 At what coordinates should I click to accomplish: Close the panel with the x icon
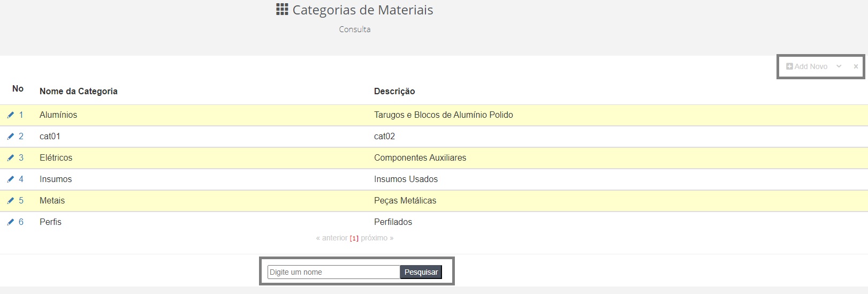click(856, 66)
